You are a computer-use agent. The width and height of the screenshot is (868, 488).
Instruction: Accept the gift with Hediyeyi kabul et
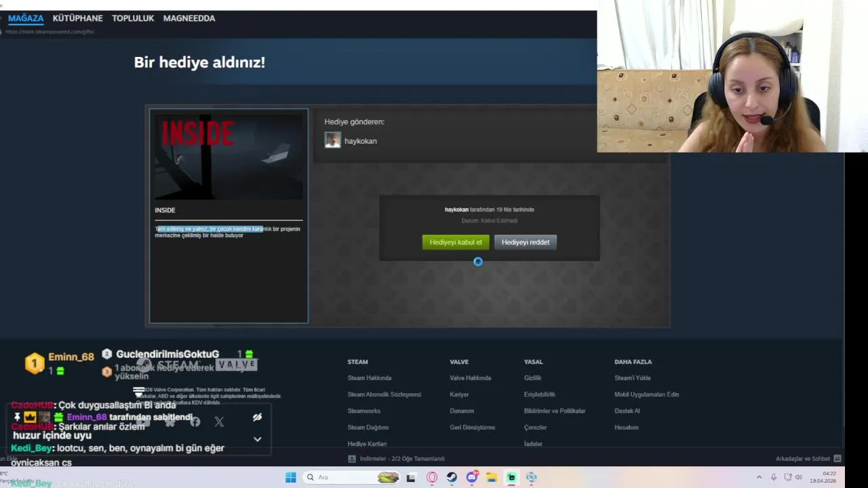pyautogui.click(x=456, y=242)
